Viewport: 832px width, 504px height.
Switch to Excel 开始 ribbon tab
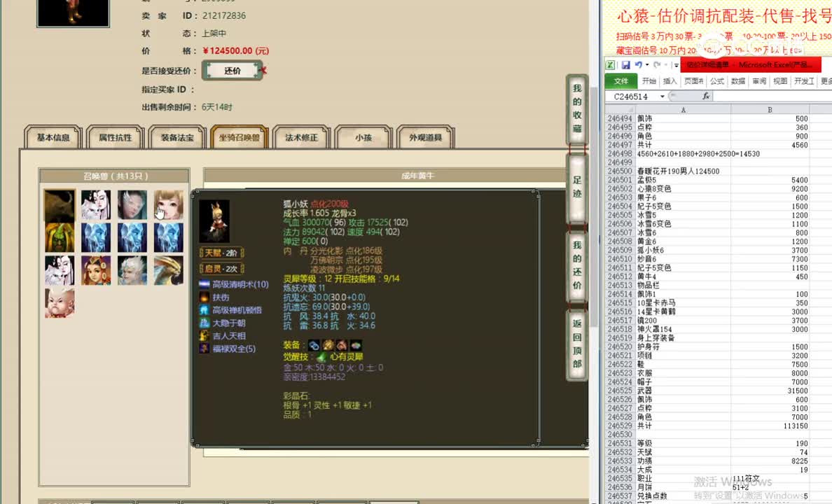(649, 81)
